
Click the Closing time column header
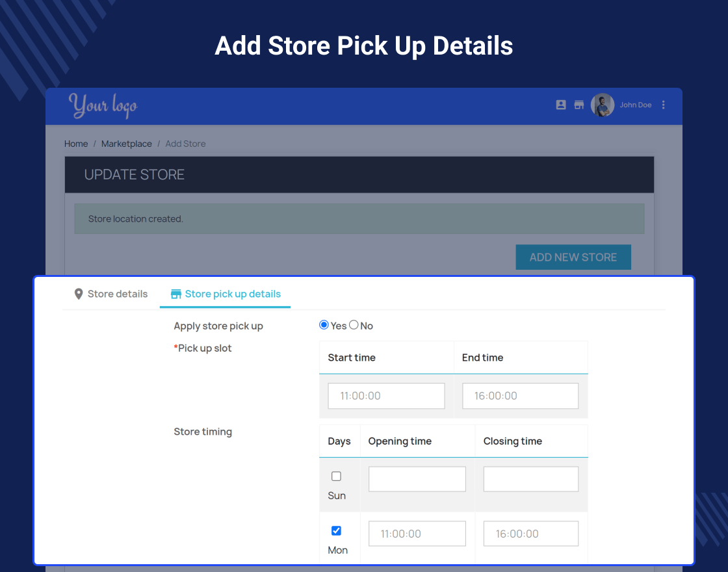pyautogui.click(x=513, y=441)
